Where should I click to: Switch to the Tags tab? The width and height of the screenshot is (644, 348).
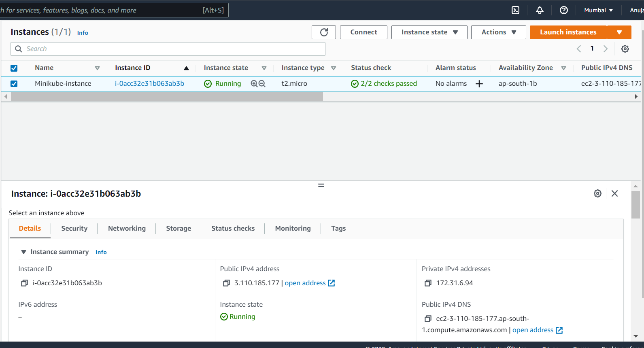click(338, 229)
